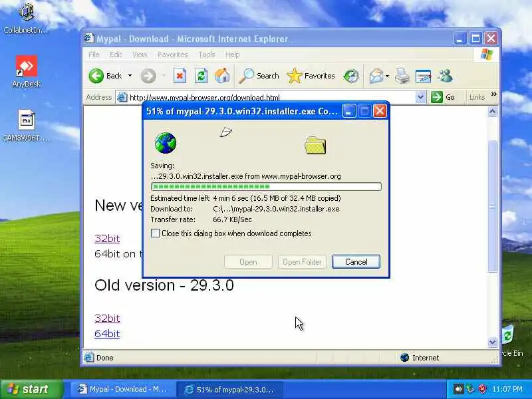Click the 'Done' status bar text
This screenshot has width=532, height=399.
pyautogui.click(x=105, y=358)
